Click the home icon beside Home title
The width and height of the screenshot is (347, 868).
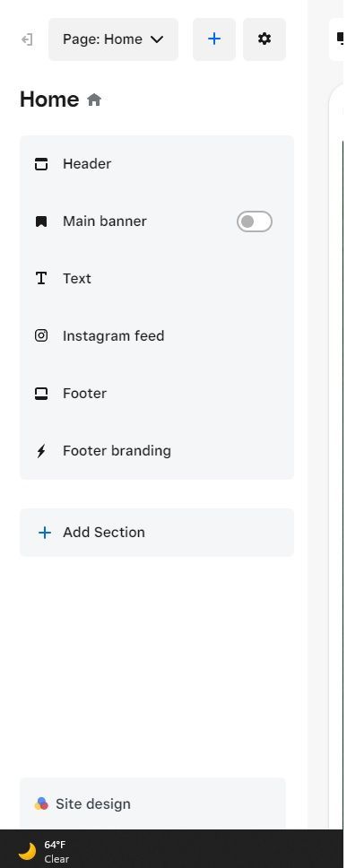point(94,100)
